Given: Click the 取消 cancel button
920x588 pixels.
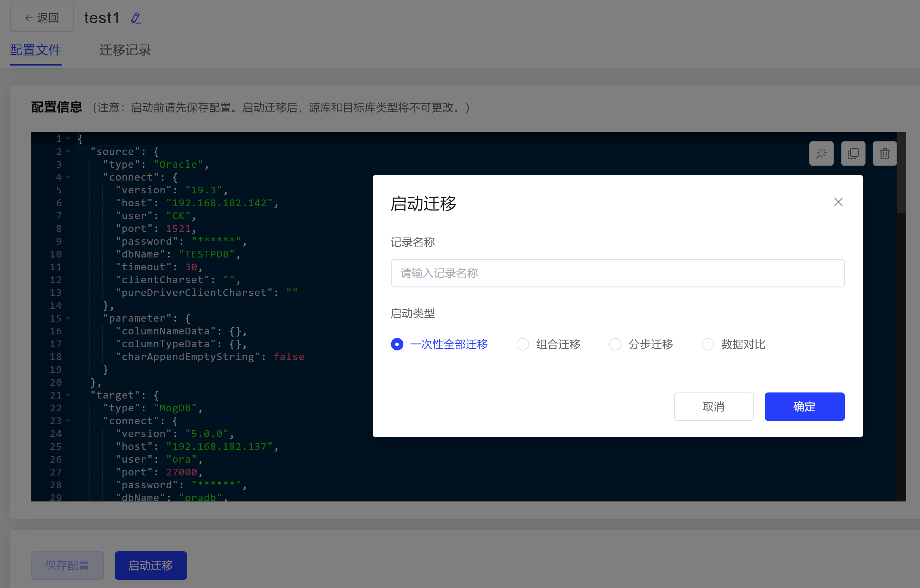Looking at the screenshot, I should pos(713,406).
